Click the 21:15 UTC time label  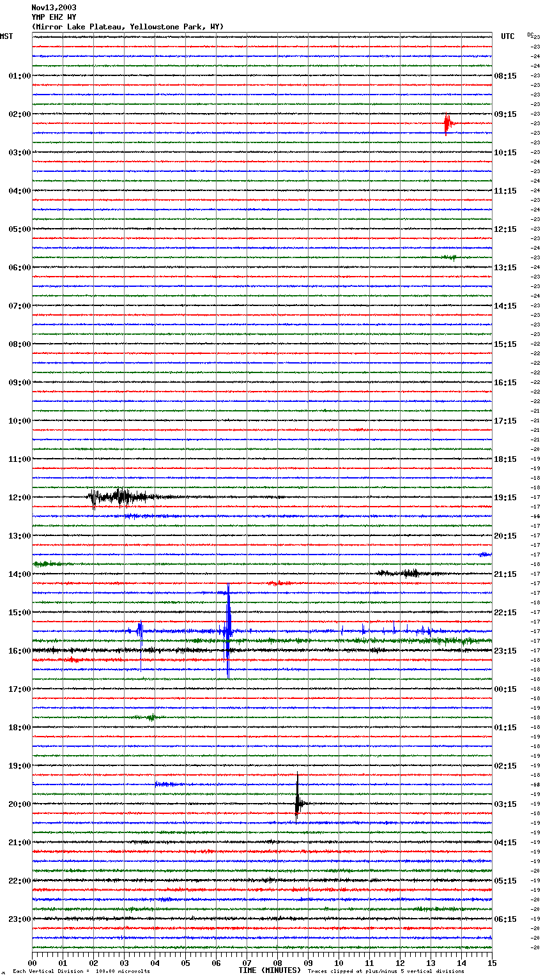click(x=505, y=574)
